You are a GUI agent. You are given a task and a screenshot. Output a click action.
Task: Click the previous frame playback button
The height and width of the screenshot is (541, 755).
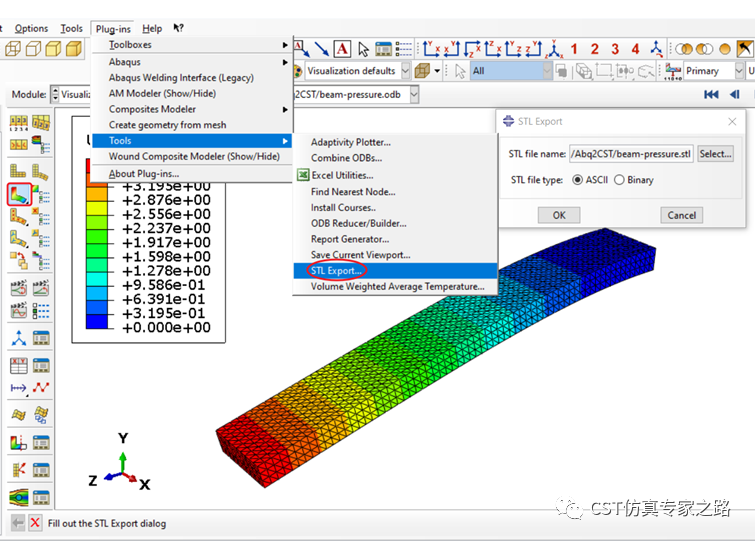(x=735, y=94)
